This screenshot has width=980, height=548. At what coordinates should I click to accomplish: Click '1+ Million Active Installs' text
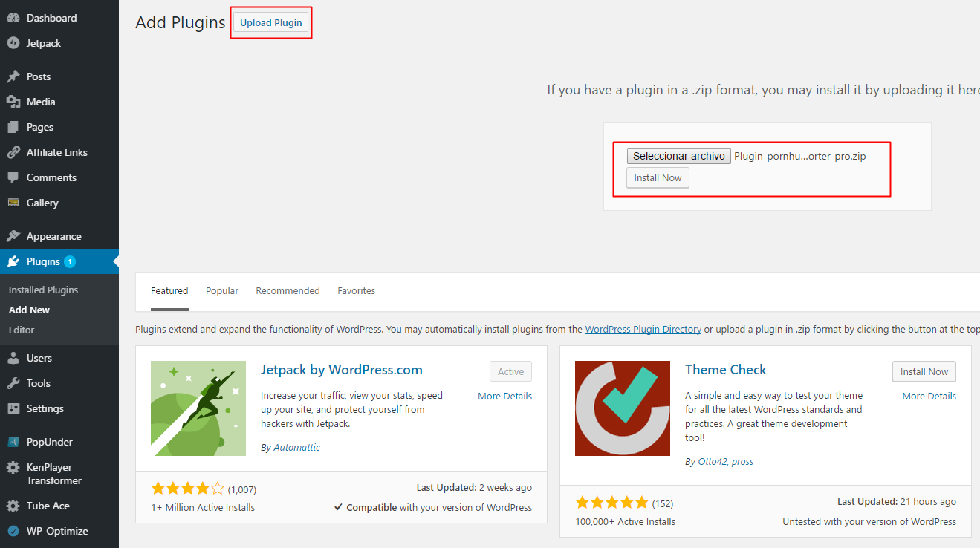[203, 507]
